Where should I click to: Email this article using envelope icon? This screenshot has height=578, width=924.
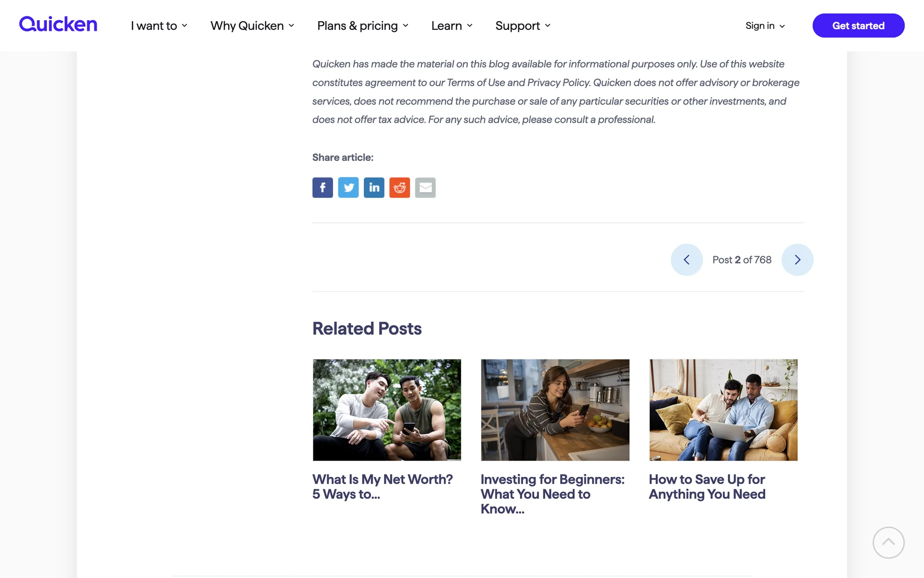[425, 187]
